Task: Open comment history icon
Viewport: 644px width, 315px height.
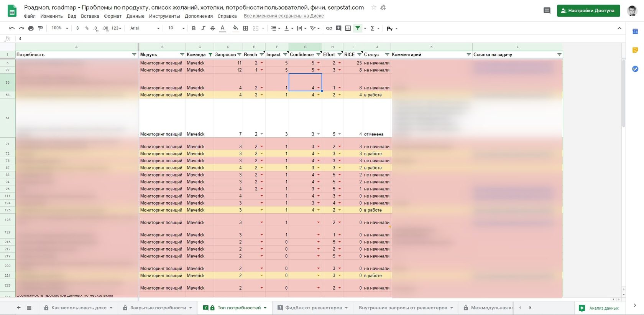Action: tap(547, 11)
